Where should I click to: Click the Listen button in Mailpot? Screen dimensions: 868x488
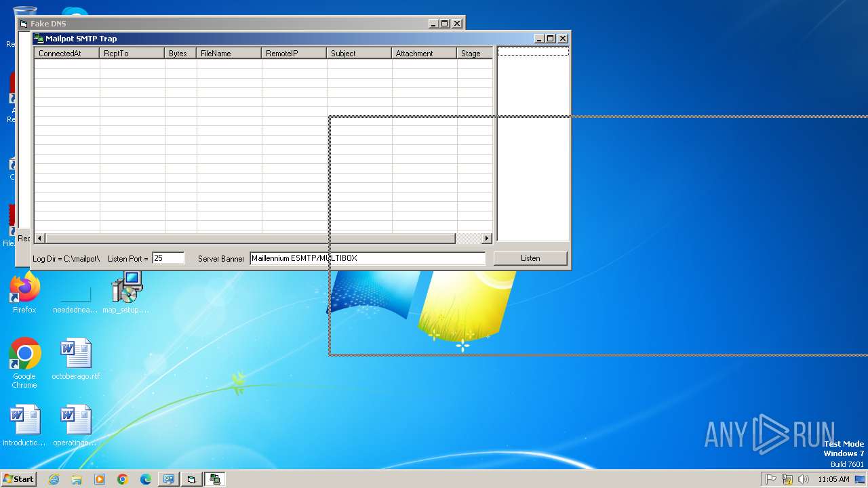point(530,258)
